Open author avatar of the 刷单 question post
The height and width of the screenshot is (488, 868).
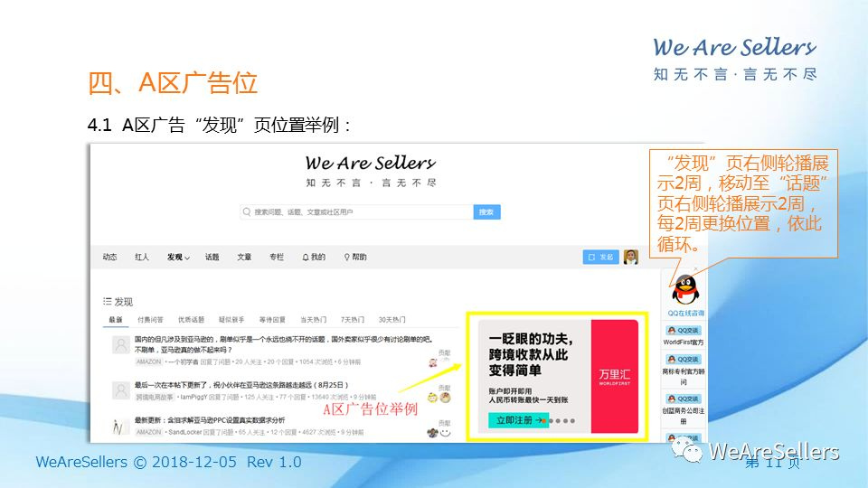(120, 344)
